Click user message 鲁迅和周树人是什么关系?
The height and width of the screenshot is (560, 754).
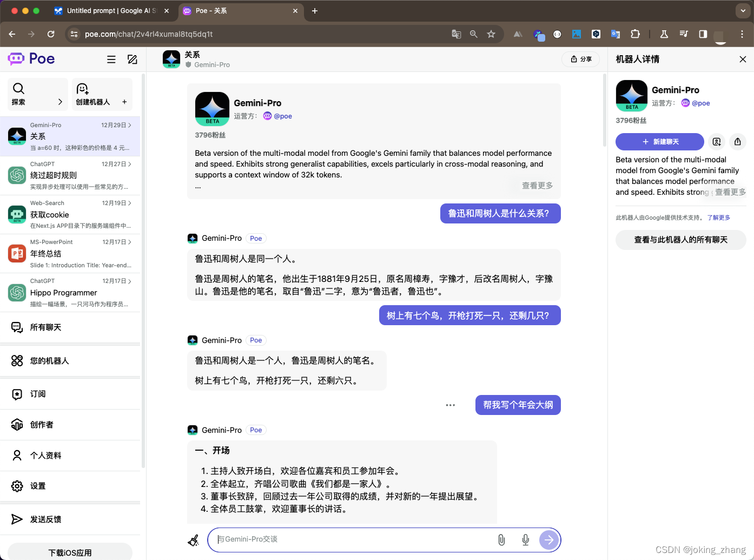(x=500, y=213)
